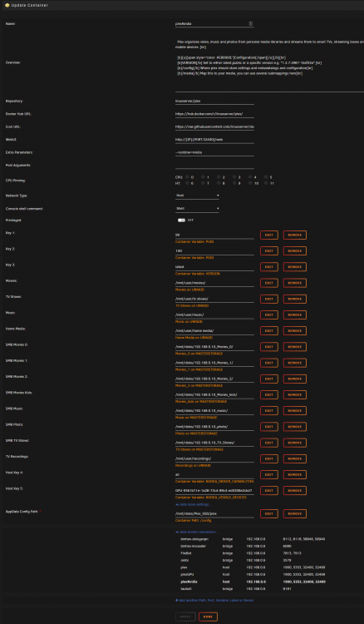Edit the SMB Movies 0 mapping
Screen dimensions: 364x624
tap(269, 347)
